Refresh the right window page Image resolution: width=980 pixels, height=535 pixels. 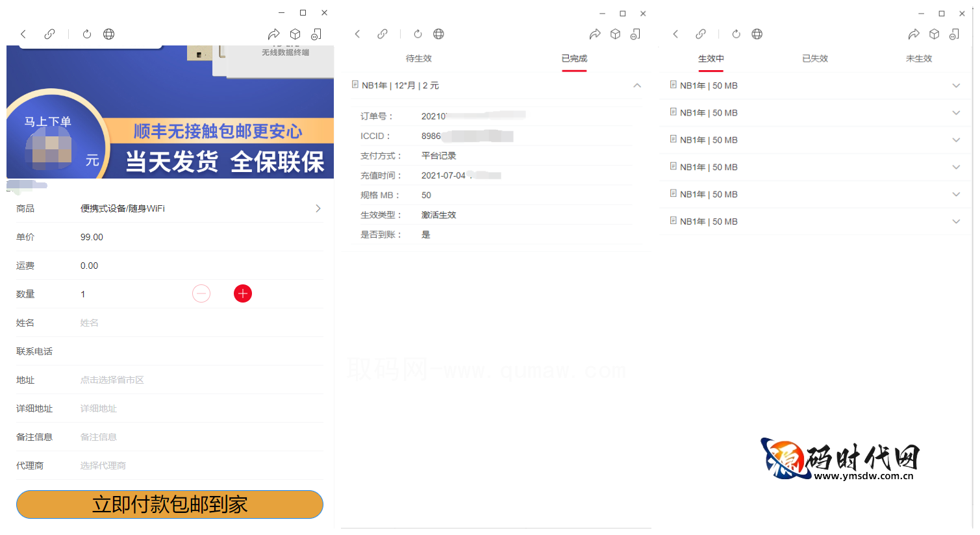coord(736,34)
